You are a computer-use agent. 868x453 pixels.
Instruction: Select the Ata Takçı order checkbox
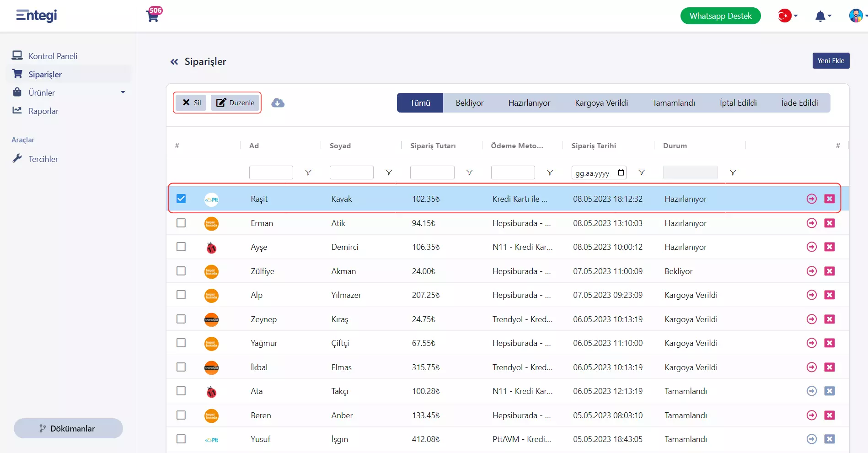click(x=181, y=391)
